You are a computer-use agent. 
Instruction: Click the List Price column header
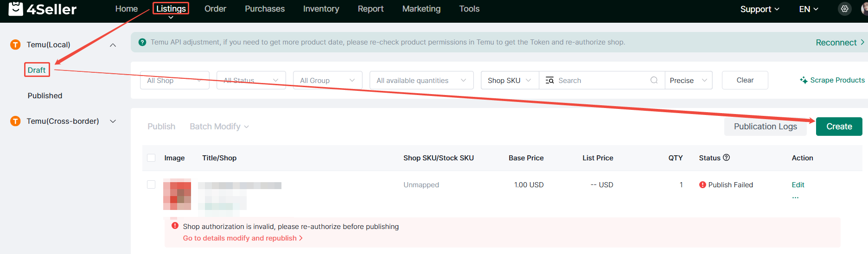pos(598,158)
